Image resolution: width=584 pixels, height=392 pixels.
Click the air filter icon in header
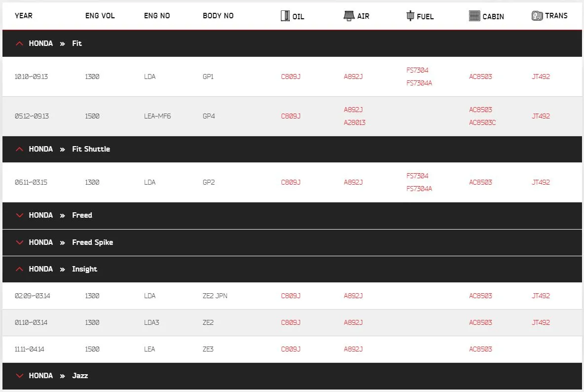coord(349,16)
